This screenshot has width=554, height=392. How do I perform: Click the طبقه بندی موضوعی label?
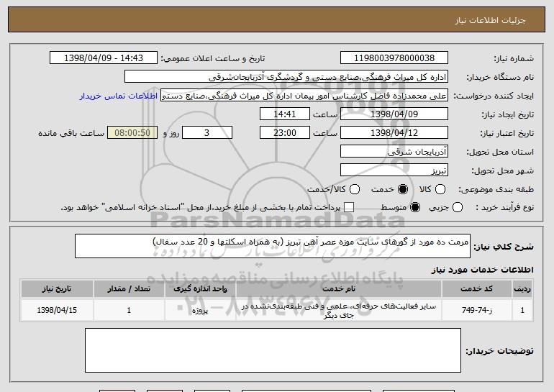pyautogui.click(x=496, y=190)
